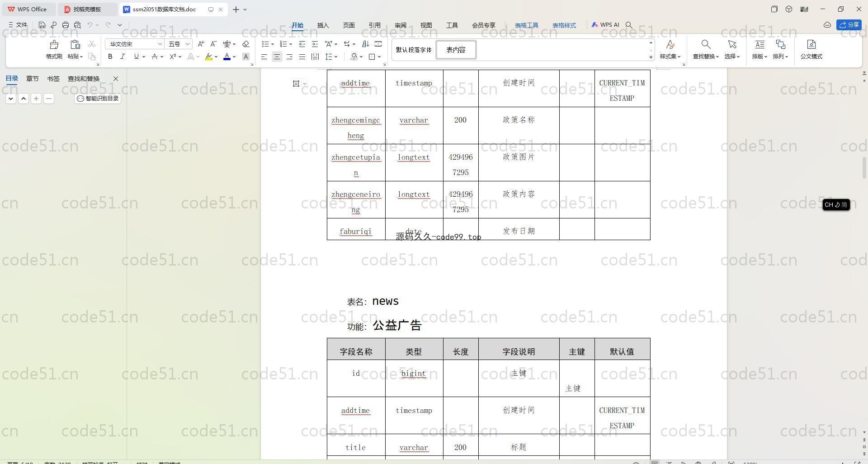Click the Find and Replace magnifier icon
This screenshot has width=868, height=464.
706,44
